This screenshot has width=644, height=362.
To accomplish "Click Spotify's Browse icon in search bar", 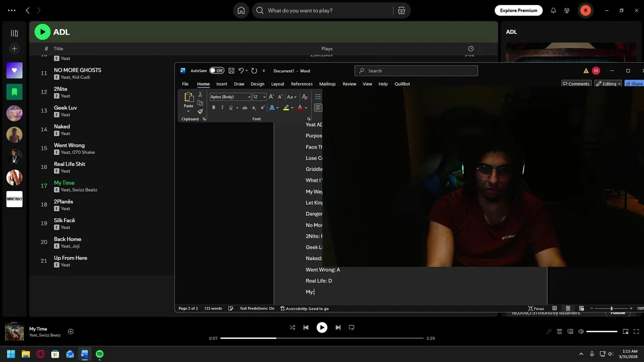I will pyautogui.click(x=401, y=11).
